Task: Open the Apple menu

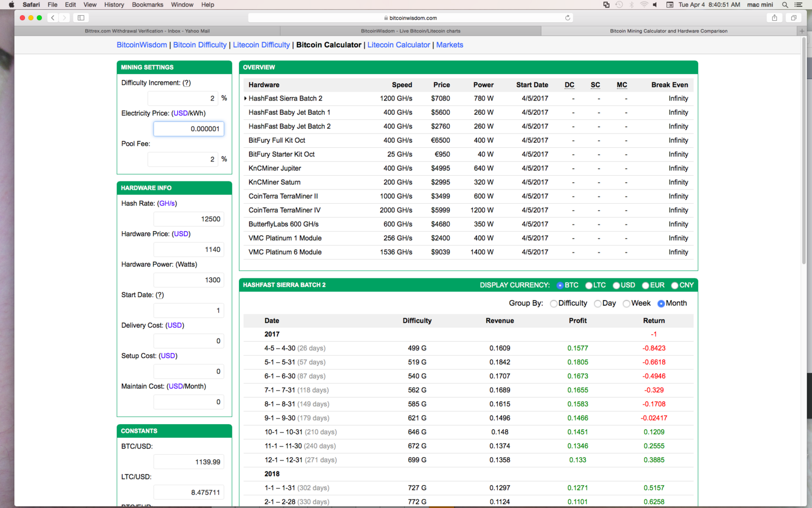Action: [x=11, y=5]
